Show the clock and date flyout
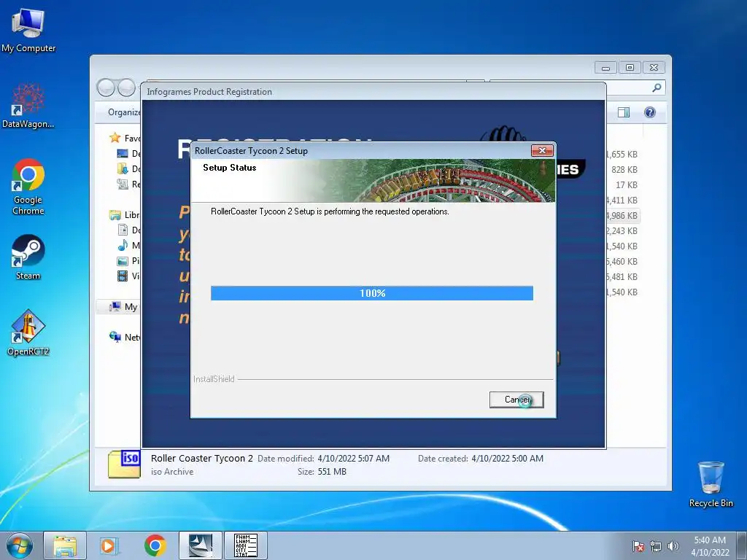The image size is (747, 560). [710, 546]
